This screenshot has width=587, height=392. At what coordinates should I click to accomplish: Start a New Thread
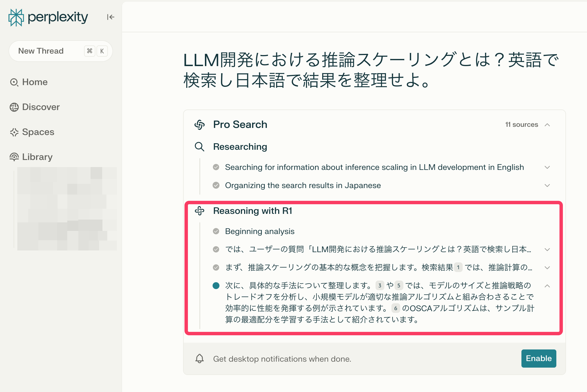41,51
